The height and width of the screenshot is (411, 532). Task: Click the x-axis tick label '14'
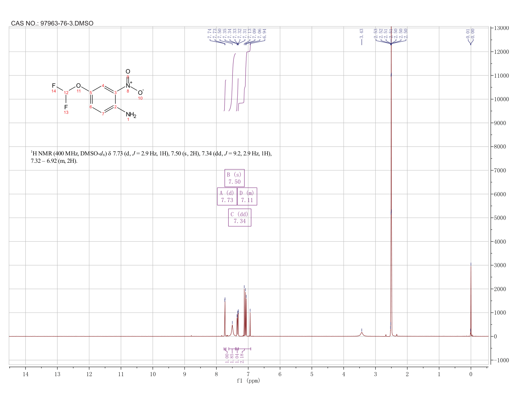25,374
